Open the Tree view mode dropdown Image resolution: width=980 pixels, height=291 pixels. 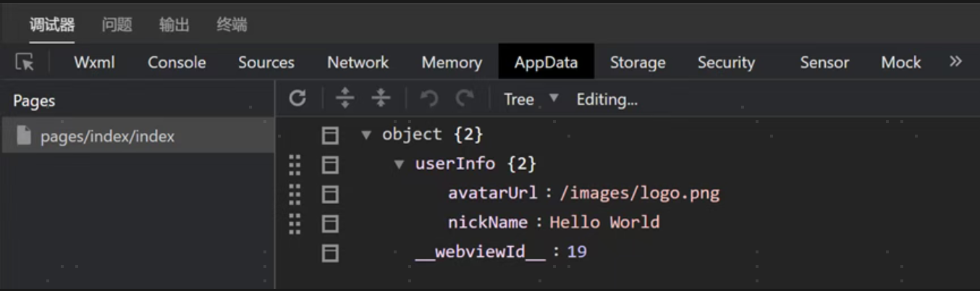[531, 99]
